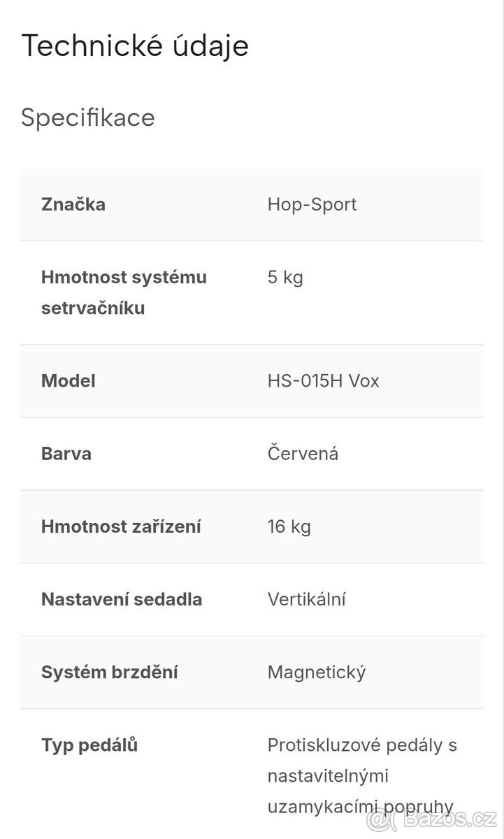Click the Nastavení sedadla label

[x=122, y=599]
